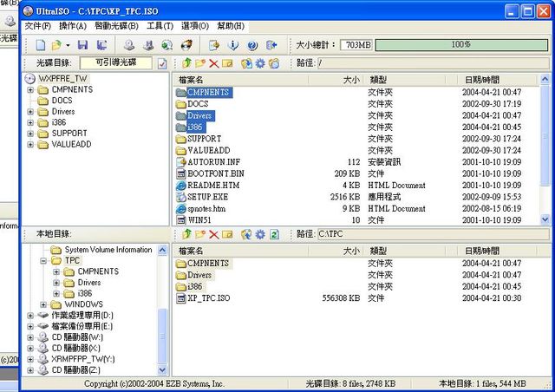555x392 pixels.
Task: Select SETUP.EXE in the ISO file list
Action: pyautogui.click(x=208, y=197)
